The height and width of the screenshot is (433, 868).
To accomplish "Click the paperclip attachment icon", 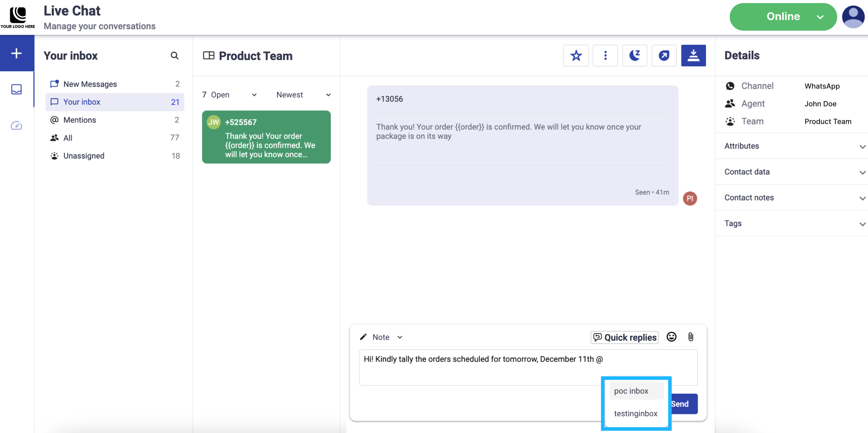I will [690, 337].
